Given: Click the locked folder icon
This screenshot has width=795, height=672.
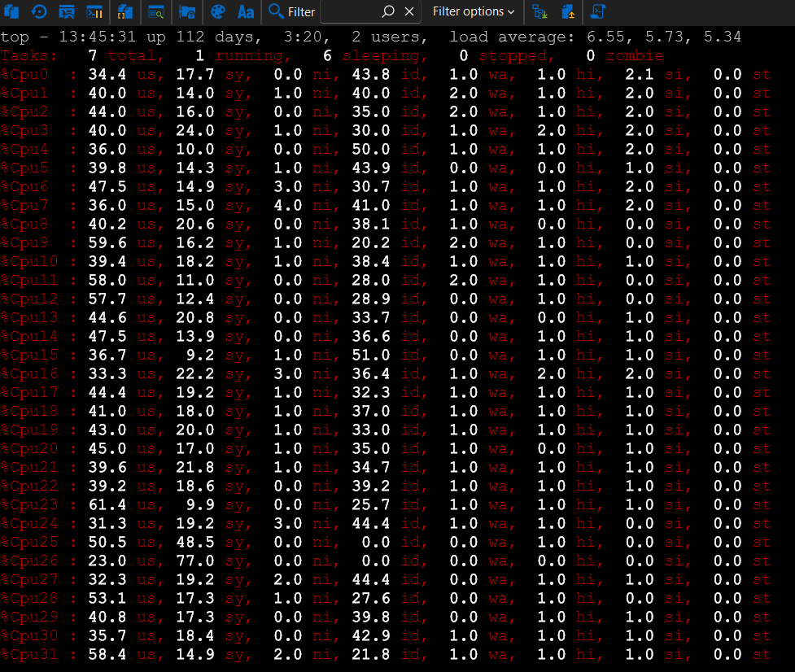Looking at the screenshot, I should (x=186, y=11).
